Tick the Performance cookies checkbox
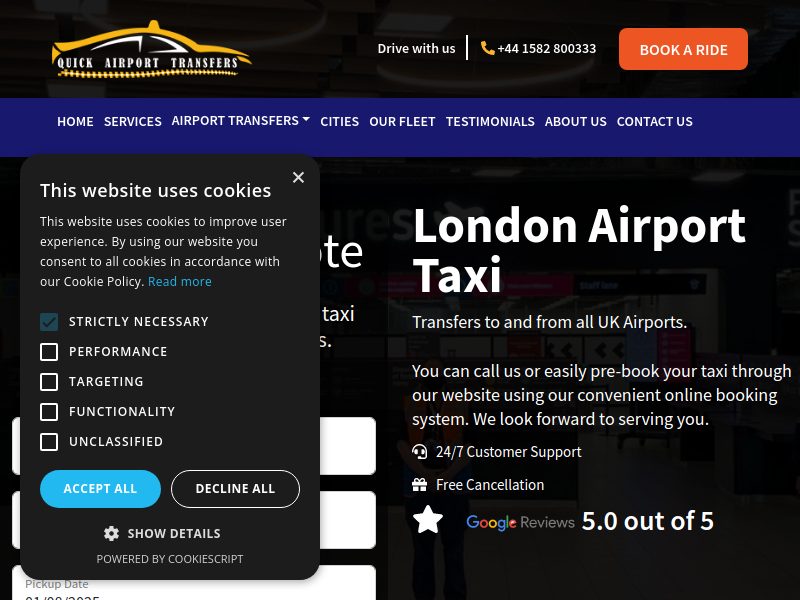Screen dimensions: 800x600 49,352
